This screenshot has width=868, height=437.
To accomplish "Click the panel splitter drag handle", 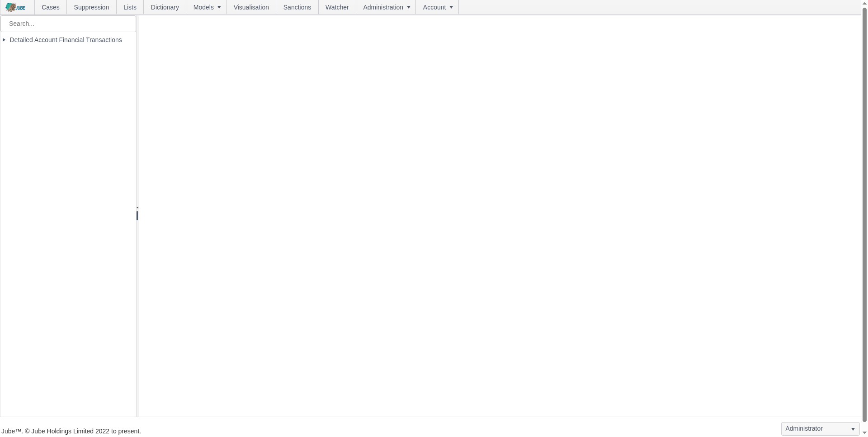I will click(x=137, y=216).
